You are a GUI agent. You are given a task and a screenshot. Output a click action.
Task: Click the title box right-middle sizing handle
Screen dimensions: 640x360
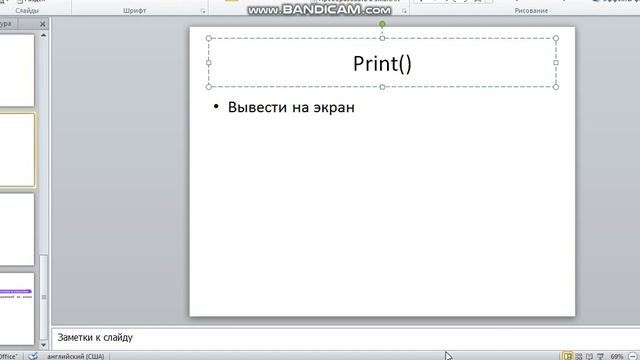pos(556,62)
